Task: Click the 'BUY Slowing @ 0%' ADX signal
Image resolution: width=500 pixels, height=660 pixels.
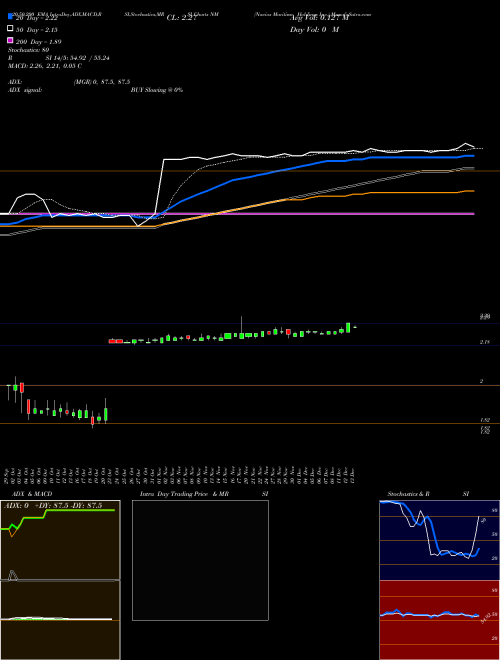Action: coord(157,90)
